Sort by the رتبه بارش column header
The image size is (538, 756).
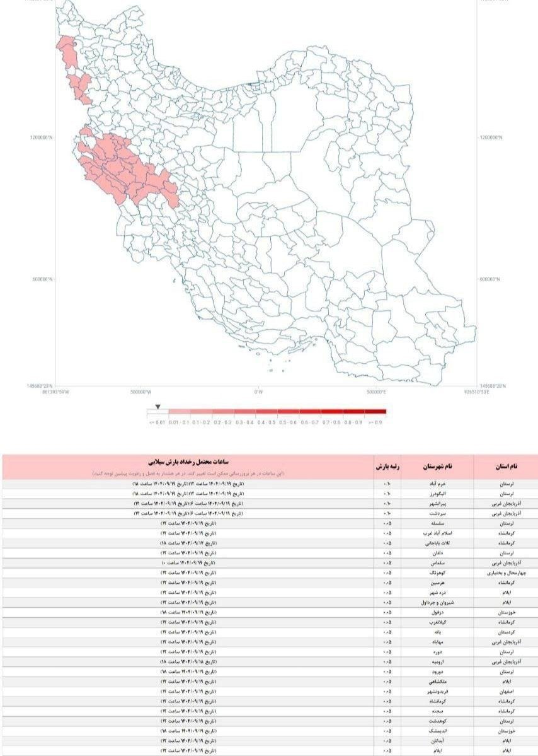tap(387, 466)
